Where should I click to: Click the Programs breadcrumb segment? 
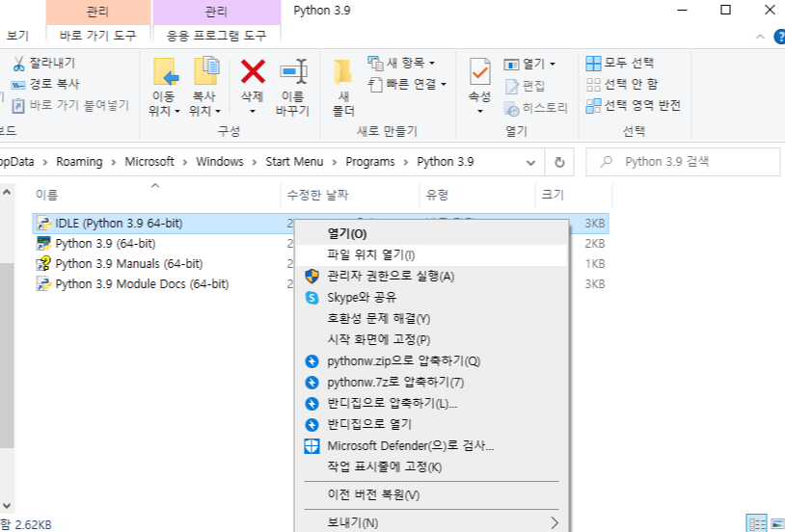(370, 162)
